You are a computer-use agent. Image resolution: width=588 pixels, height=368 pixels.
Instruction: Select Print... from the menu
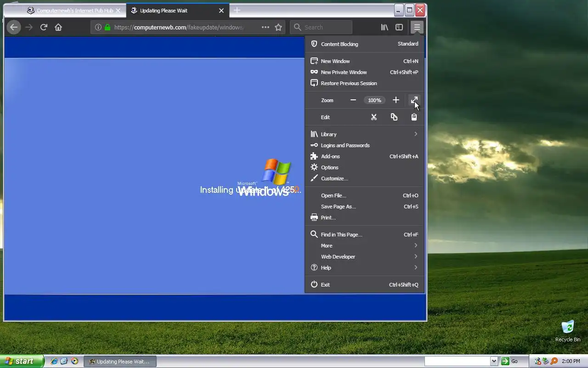click(365, 217)
